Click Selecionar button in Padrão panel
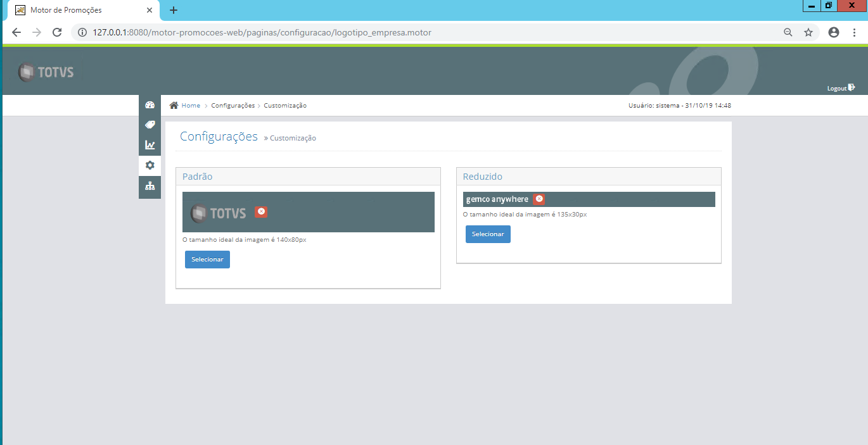The image size is (868, 445). [x=207, y=260]
